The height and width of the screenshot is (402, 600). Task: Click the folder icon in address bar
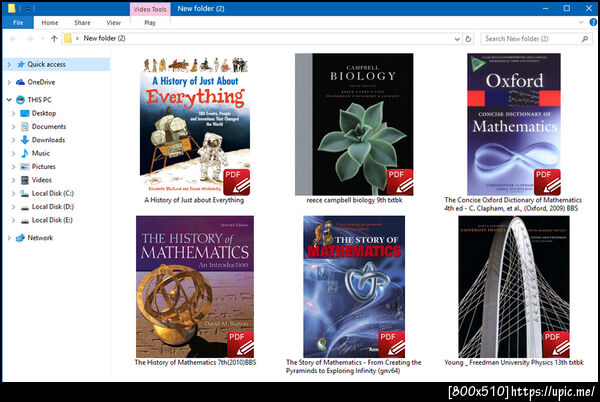68,38
